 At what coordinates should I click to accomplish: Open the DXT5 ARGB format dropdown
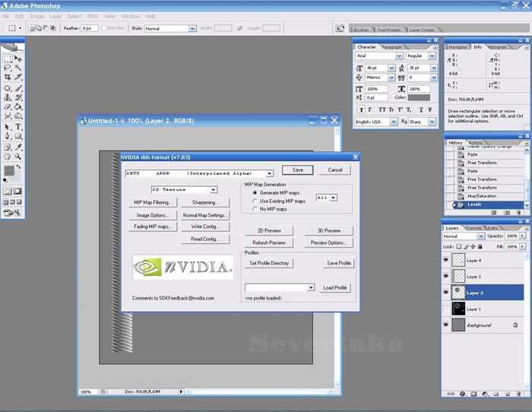click(x=269, y=173)
